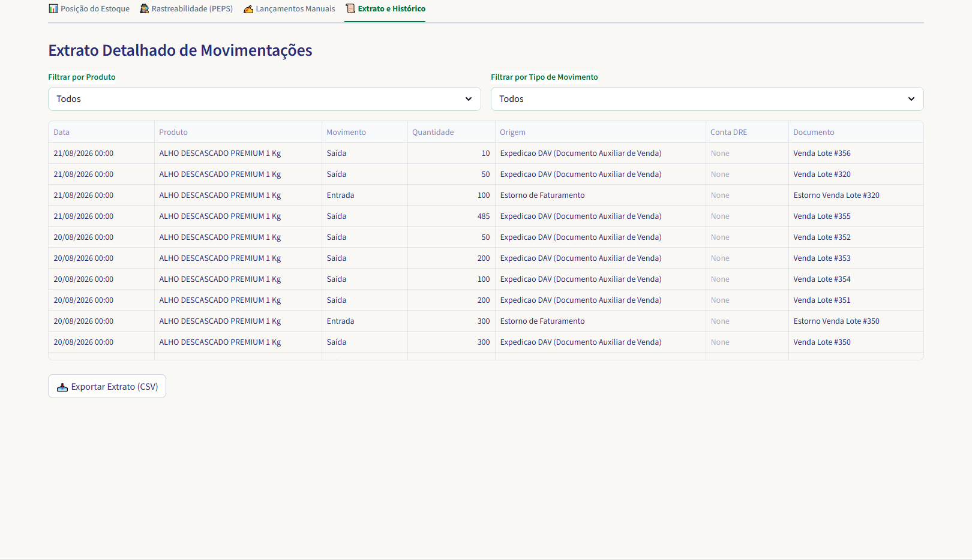Image resolution: width=972 pixels, height=560 pixels.
Task: Open the Posição do Estoque tab
Action: tap(89, 8)
